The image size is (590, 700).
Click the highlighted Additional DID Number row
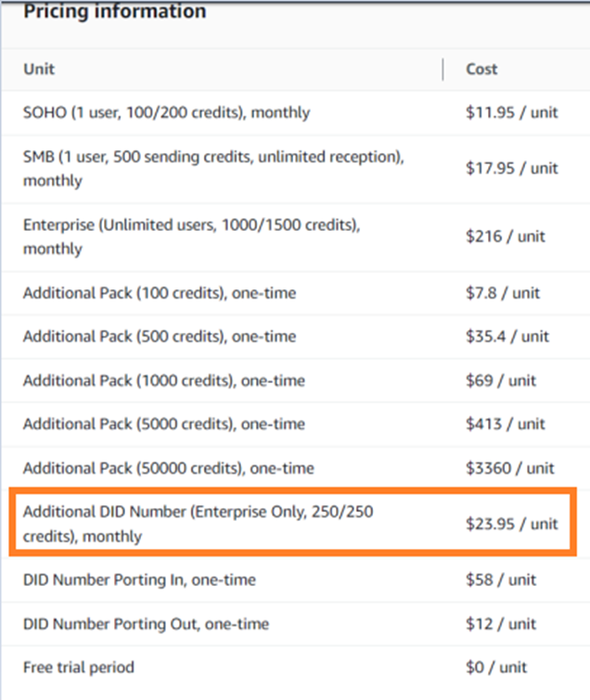tap(293, 522)
